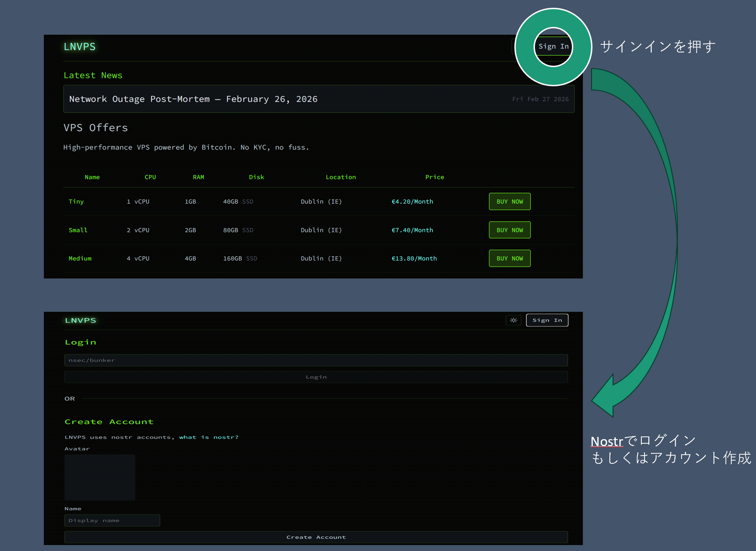
Task: Click the Price column header
Action: click(x=434, y=177)
